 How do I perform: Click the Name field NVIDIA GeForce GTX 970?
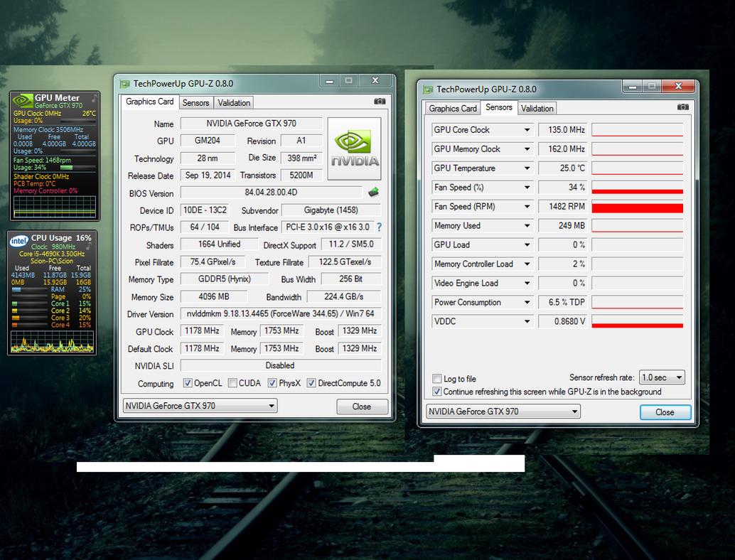(x=251, y=123)
